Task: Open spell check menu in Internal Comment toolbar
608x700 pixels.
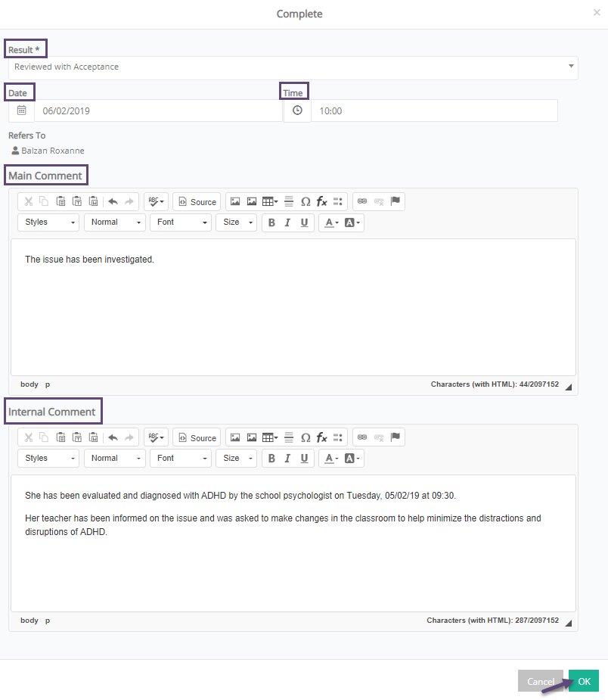Action: (x=156, y=437)
